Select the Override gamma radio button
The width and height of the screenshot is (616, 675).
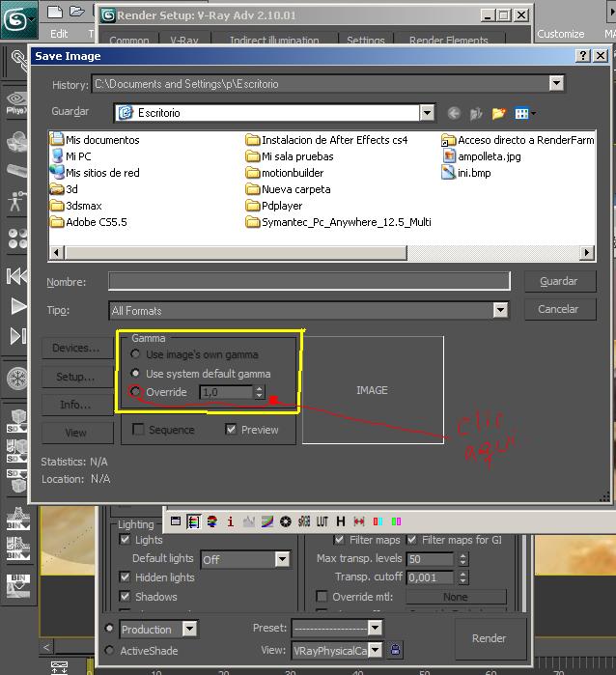[x=135, y=392]
